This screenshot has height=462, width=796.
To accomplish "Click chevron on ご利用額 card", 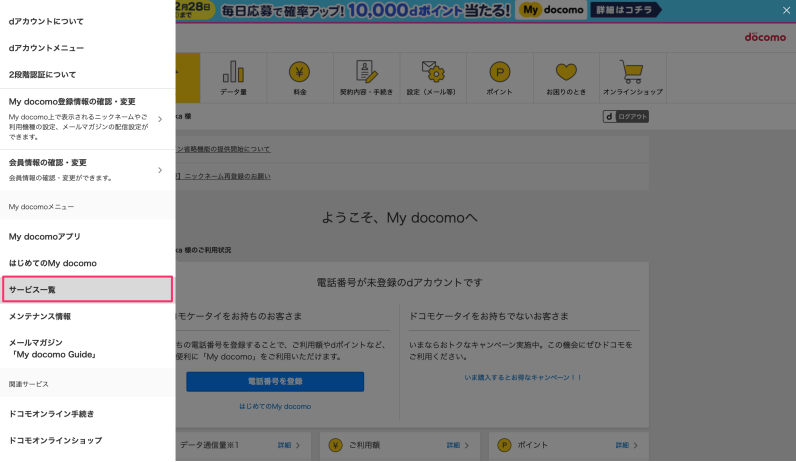I will point(467,445).
